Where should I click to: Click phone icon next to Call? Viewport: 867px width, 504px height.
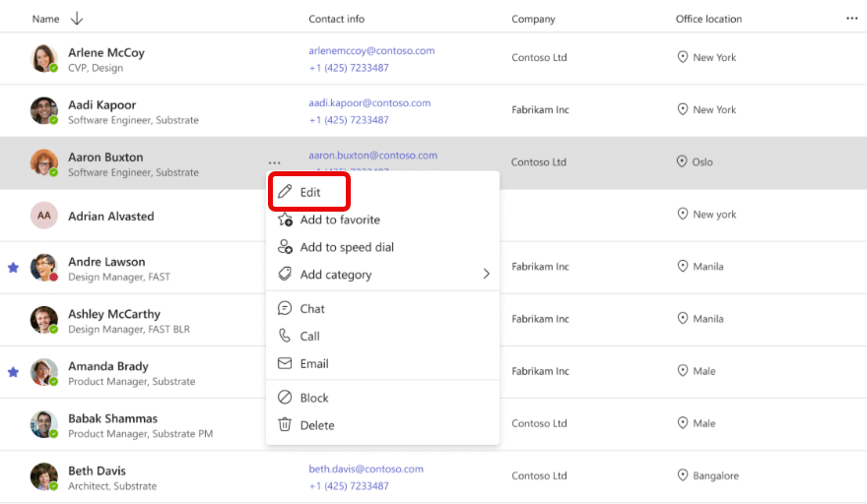[x=285, y=336]
